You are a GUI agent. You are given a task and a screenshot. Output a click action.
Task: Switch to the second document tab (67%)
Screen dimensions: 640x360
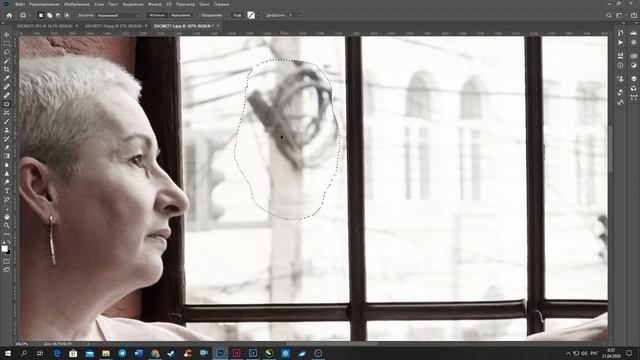113,26
